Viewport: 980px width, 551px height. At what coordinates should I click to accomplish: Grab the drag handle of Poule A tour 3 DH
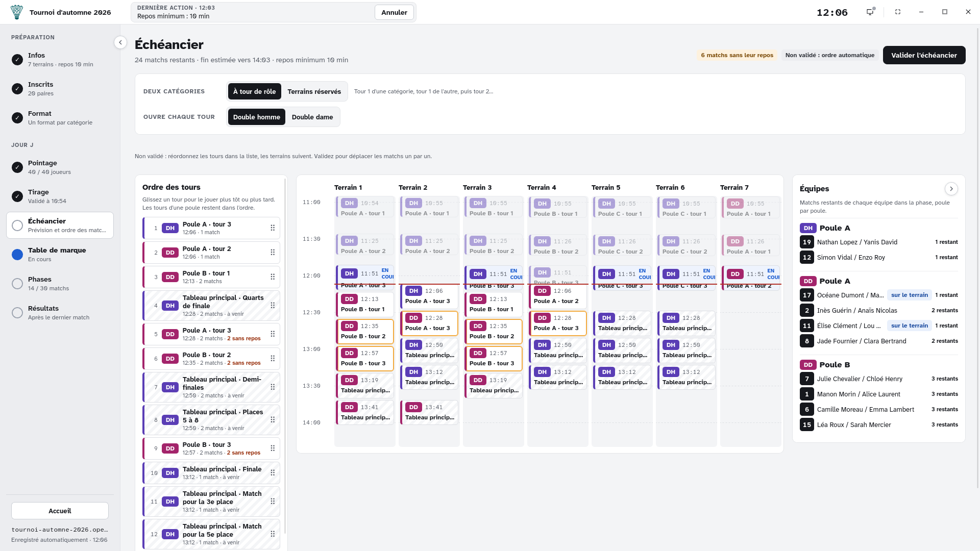pyautogui.click(x=273, y=228)
